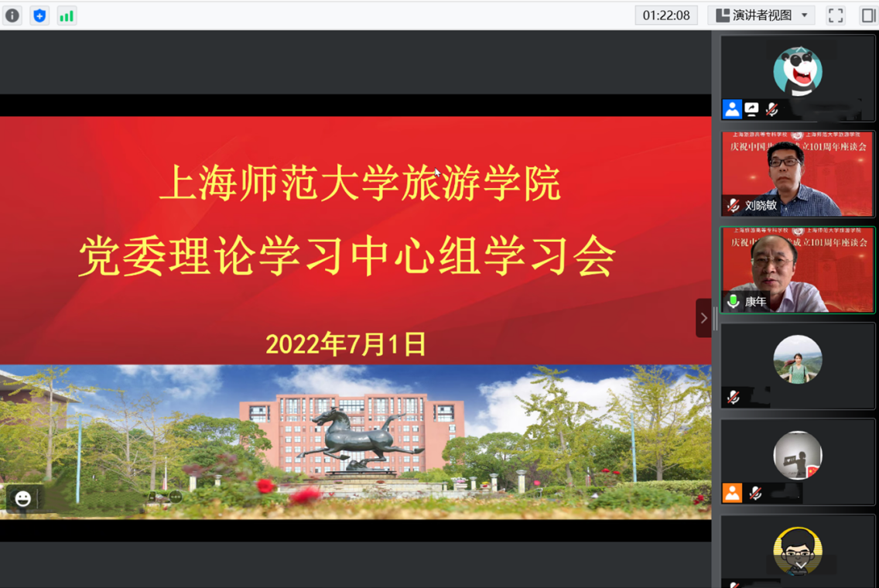Select the 刘晓敏 video tile

tap(797, 174)
